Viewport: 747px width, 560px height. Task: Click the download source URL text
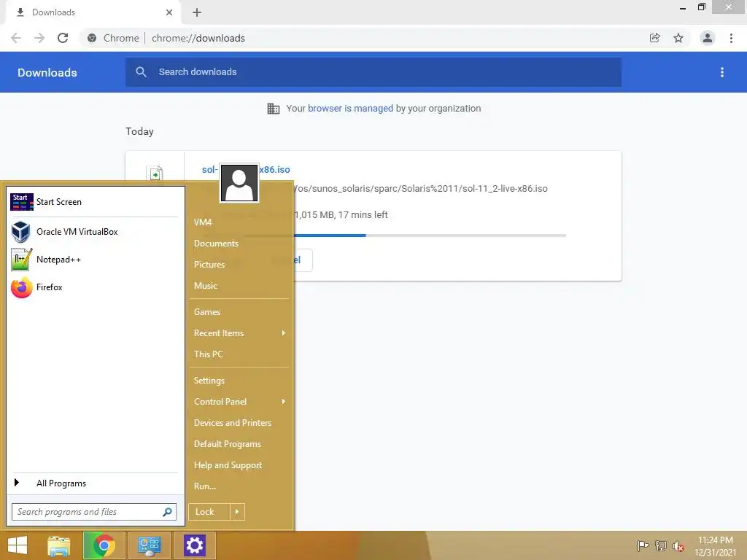pos(421,189)
